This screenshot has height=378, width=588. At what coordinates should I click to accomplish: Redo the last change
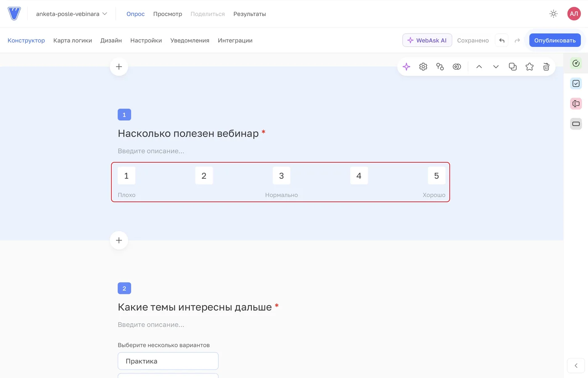tap(517, 40)
